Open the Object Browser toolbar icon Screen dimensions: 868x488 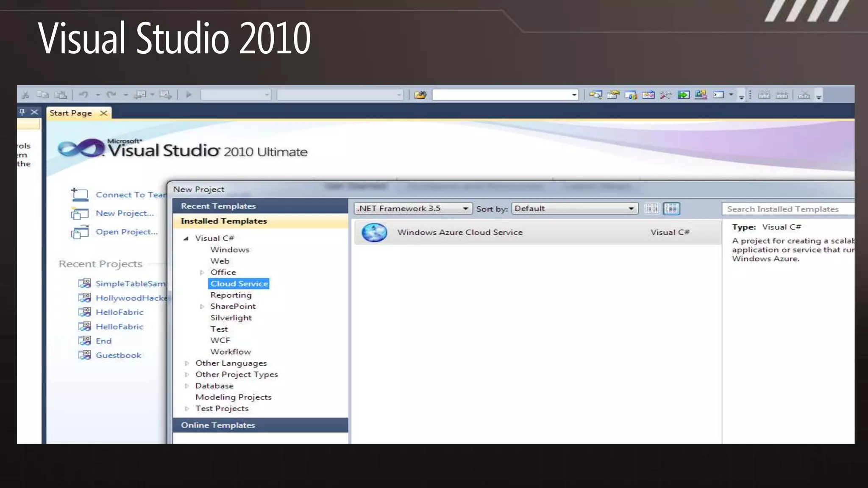648,95
